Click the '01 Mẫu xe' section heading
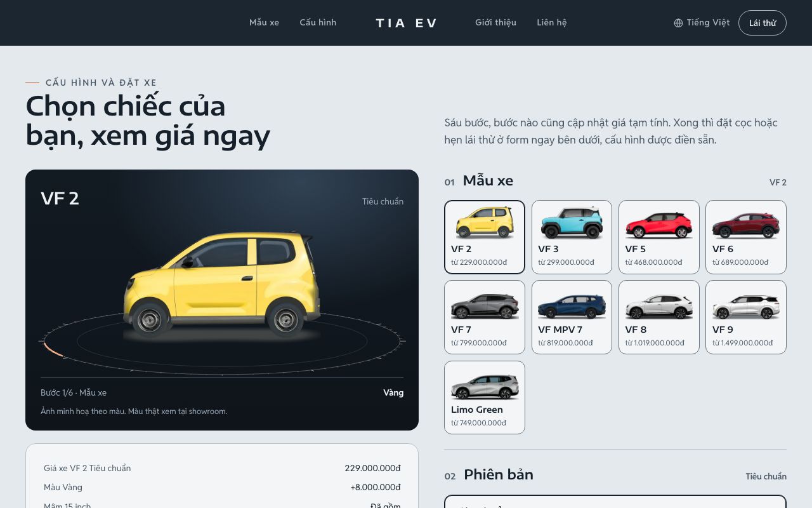Screen dimensions: 812x508 (x=479, y=181)
